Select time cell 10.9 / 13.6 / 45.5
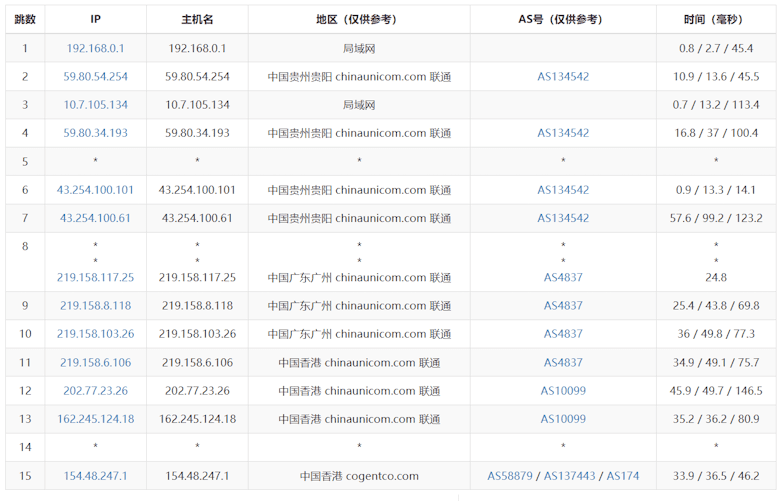 pos(716,77)
